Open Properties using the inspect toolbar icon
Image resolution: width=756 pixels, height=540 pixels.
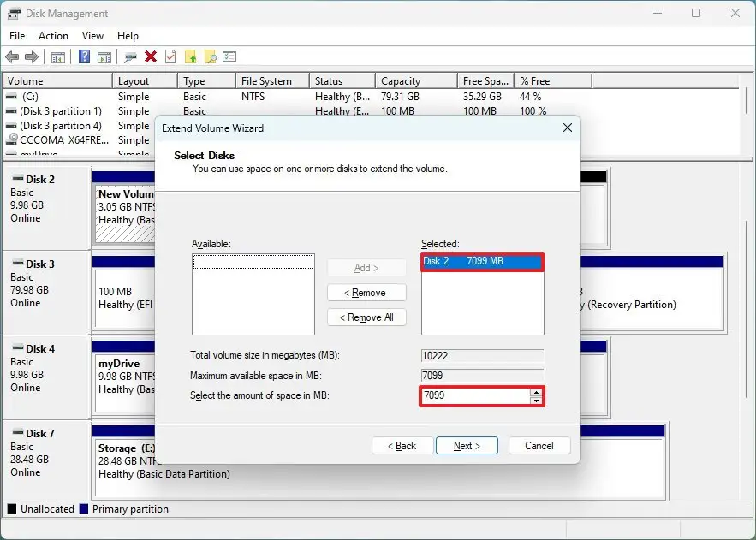coord(131,56)
